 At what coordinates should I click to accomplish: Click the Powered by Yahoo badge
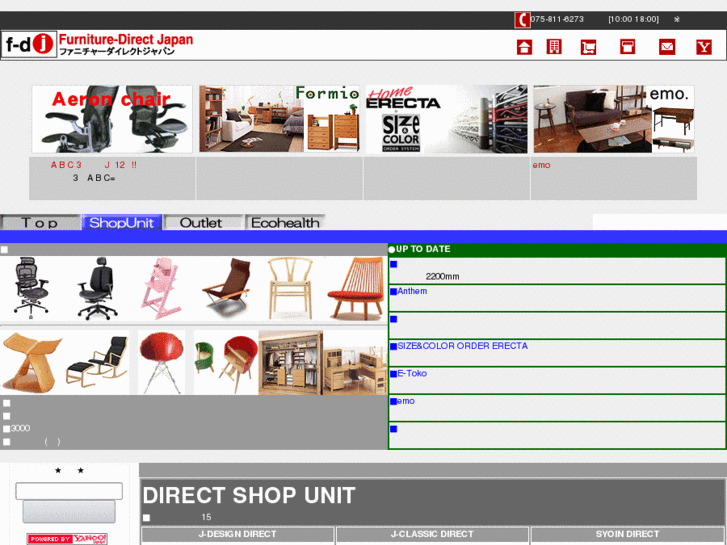tap(67, 539)
